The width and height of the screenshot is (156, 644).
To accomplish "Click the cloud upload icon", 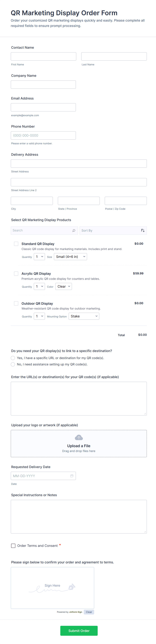I will [x=79, y=437].
